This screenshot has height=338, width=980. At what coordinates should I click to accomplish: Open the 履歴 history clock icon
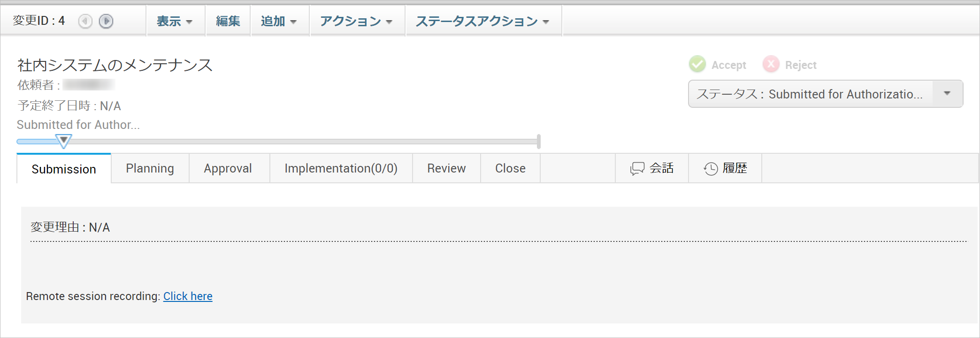coord(711,168)
